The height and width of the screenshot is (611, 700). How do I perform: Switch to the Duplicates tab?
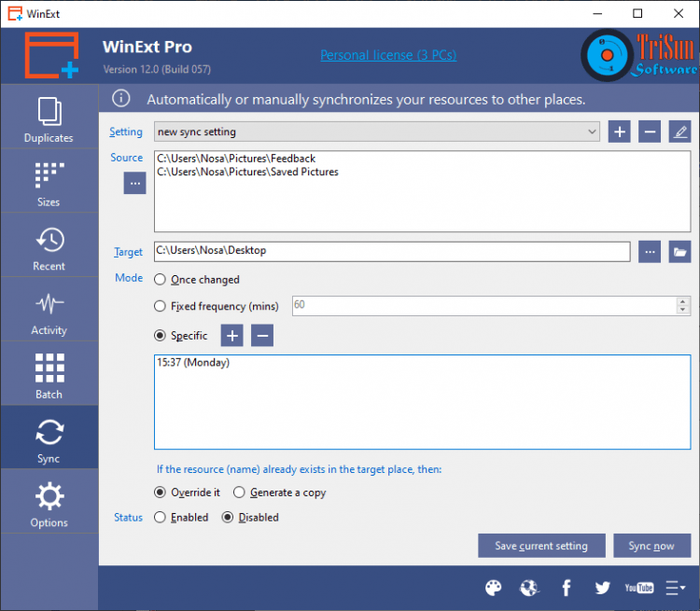[49, 118]
